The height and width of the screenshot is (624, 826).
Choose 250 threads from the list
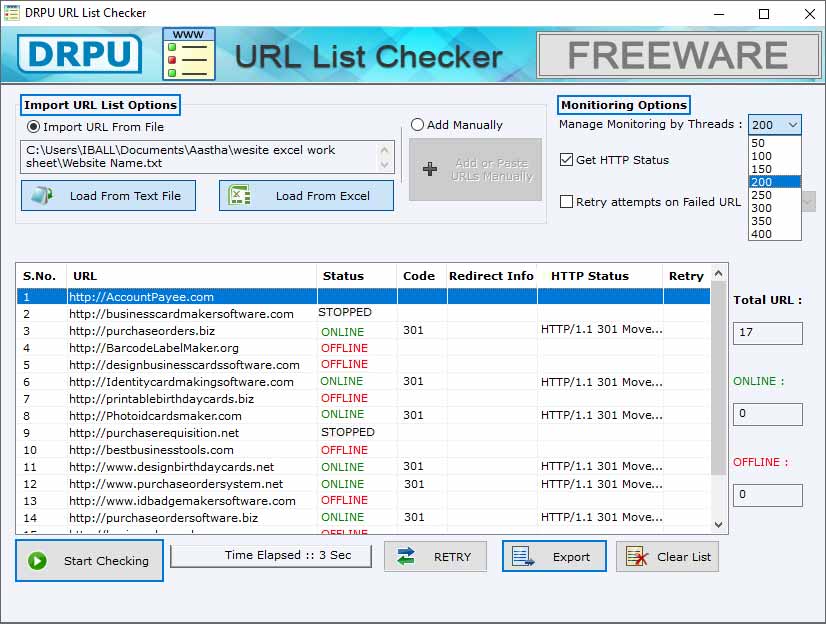click(x=774, y=195)
